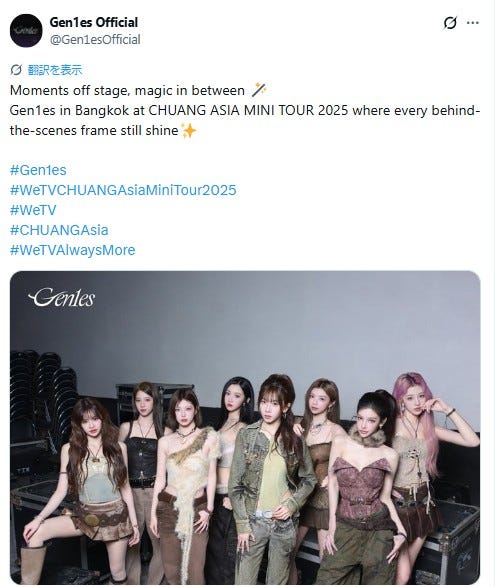Click the Gen1es logo on the photo

tap(61, 298)
